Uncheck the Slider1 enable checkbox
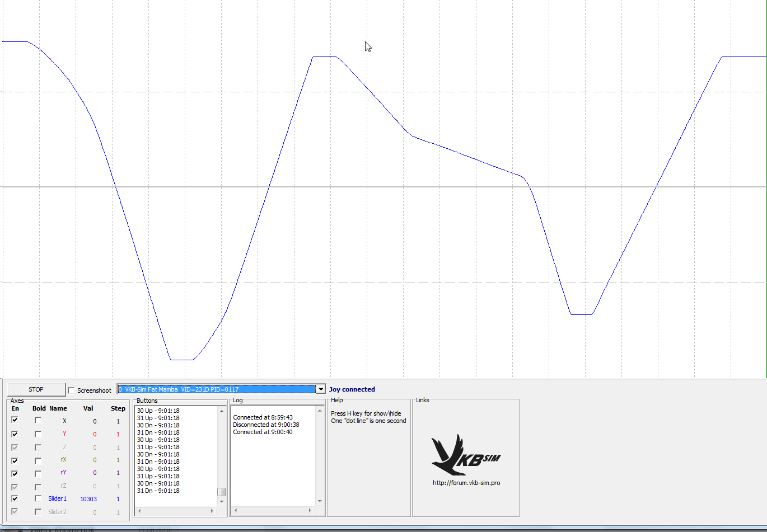767x532 pixels. point(15,498)
